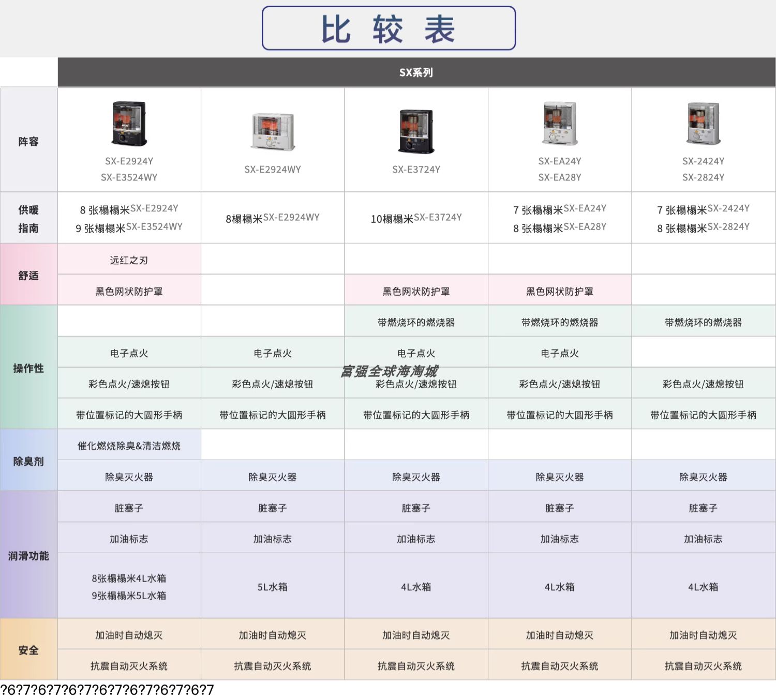Select 4L水箱 in the SX-E3724Y column
Image resolution: width=776 pixels, height=700 pixels.
[x=416, y=587]
